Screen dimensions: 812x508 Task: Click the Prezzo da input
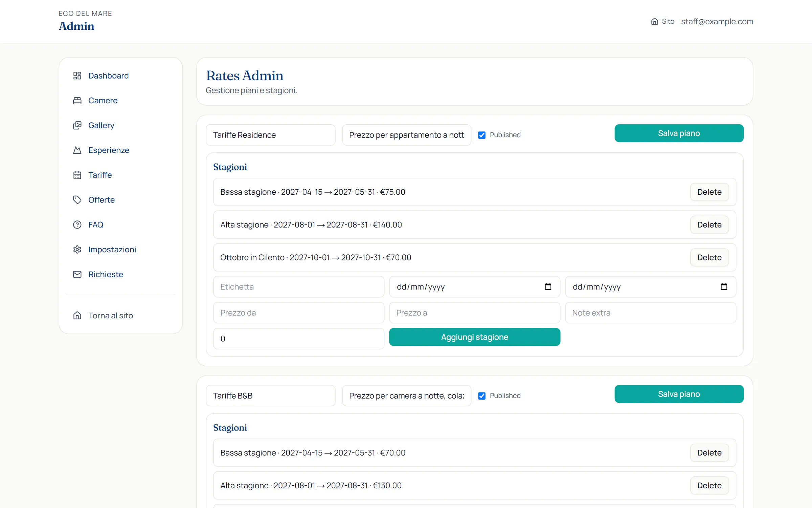coord(298,313)
